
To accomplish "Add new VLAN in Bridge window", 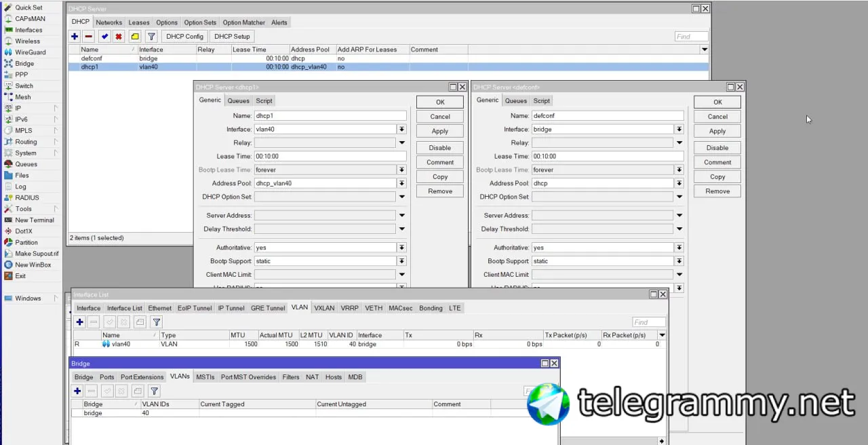I will [77, 391].
